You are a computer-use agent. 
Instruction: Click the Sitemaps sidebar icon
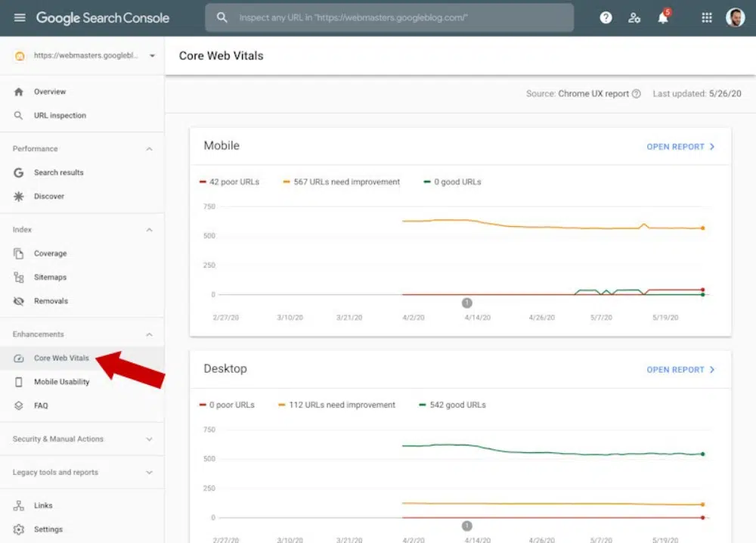coord(19,278)
